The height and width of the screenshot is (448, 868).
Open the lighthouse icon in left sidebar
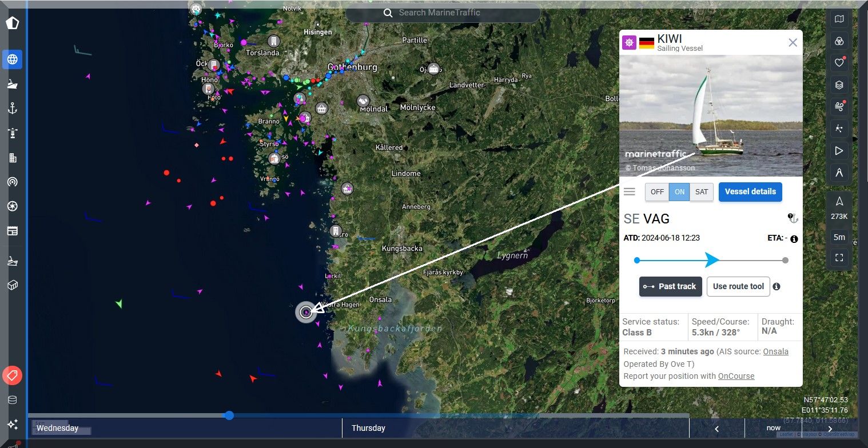pos(12,133)
